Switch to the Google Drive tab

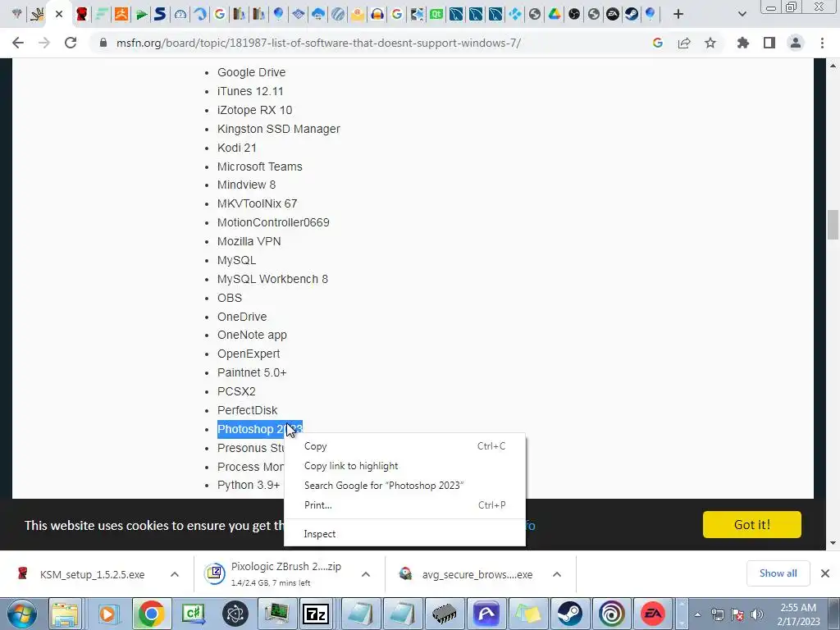[555, 15]
